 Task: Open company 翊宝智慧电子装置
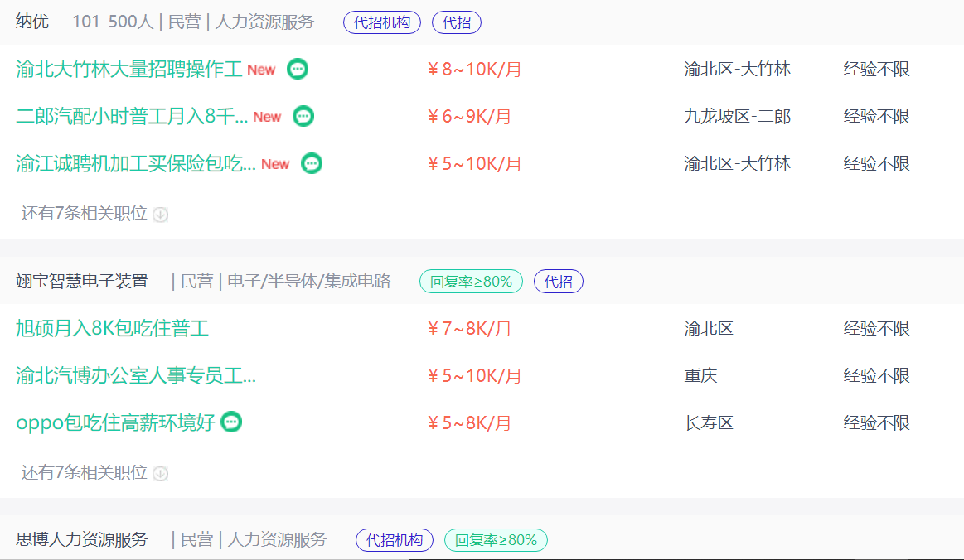(82, 282)
